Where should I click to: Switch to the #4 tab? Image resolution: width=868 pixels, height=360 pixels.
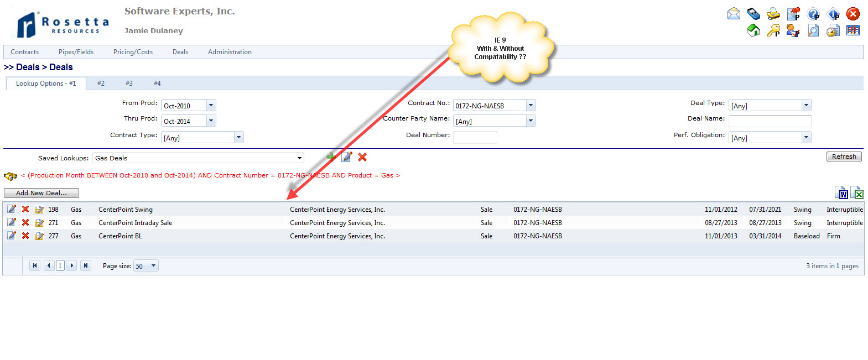pyautogui.click(x=157, y=84)
